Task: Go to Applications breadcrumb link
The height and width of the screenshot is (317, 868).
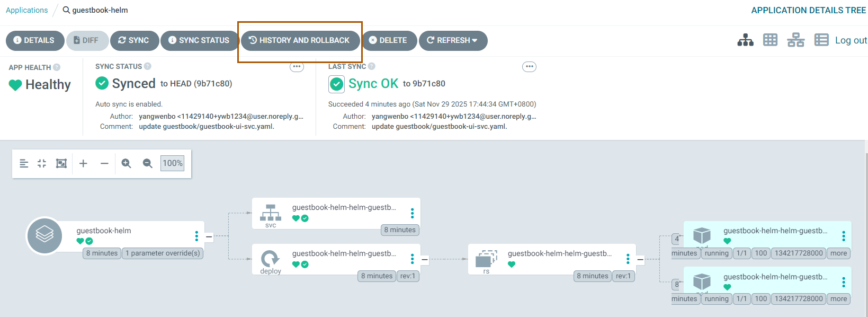Action: click(26, 10)
